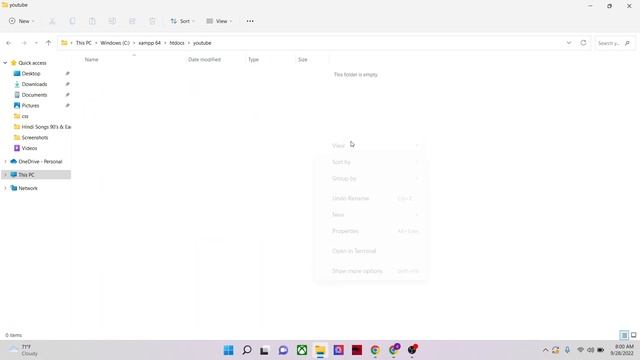The width and height of the screenshot is (640, 360).
Task: Sort by the Name column header
Action: tap(91, 60)
